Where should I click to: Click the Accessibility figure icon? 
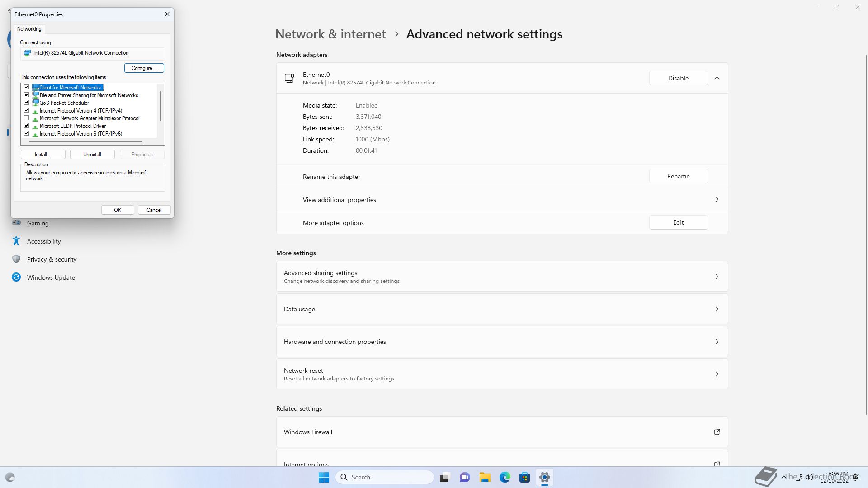16,241
